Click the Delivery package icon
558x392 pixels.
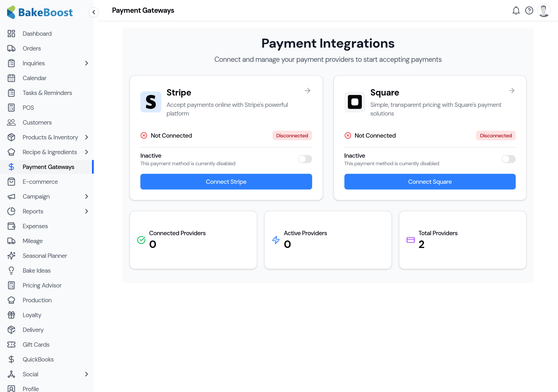click(11, 330)
